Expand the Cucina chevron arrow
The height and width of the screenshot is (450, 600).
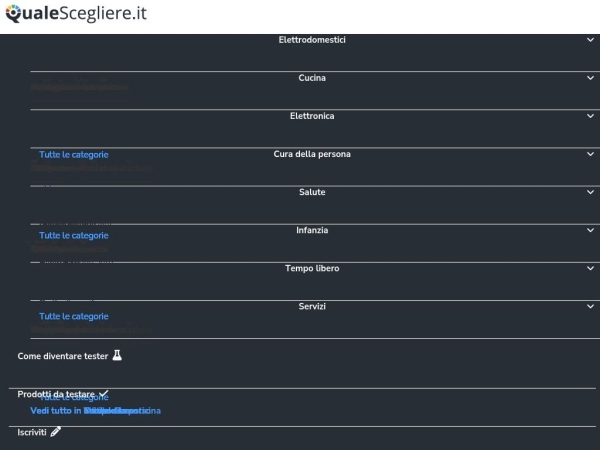[590, 78]
